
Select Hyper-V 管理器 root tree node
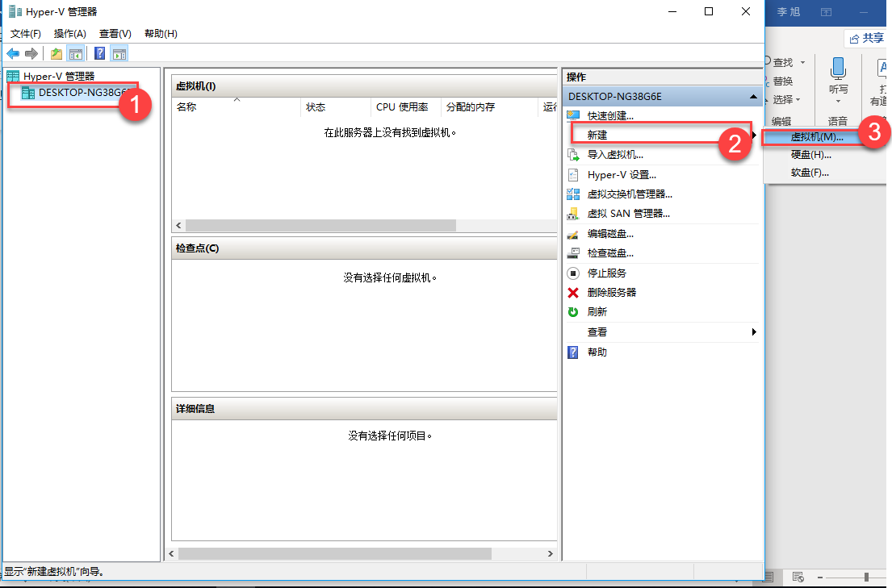click(x=59, y=76)
